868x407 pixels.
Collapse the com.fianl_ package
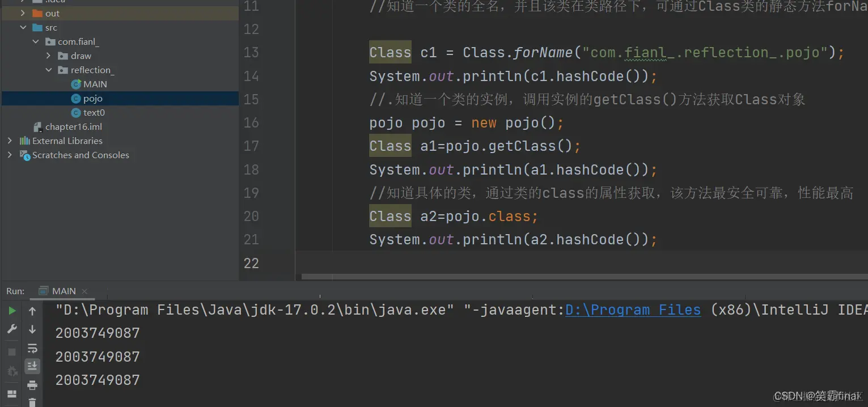coord(36,41)
